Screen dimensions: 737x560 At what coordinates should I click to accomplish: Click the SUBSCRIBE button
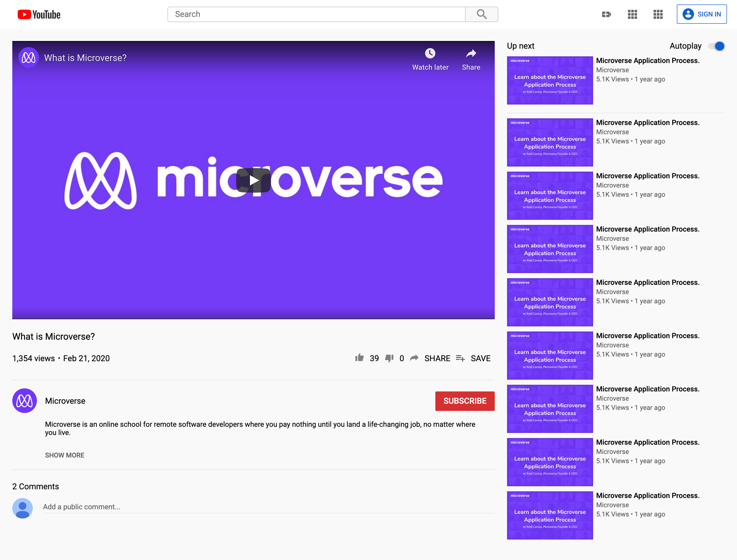[x=465, y=401]
